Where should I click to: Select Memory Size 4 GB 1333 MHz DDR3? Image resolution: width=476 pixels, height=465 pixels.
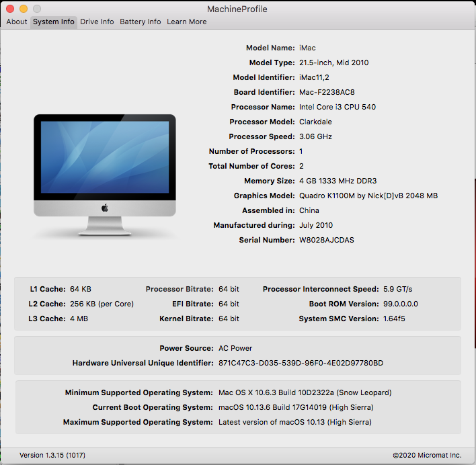tap(338, 181)
